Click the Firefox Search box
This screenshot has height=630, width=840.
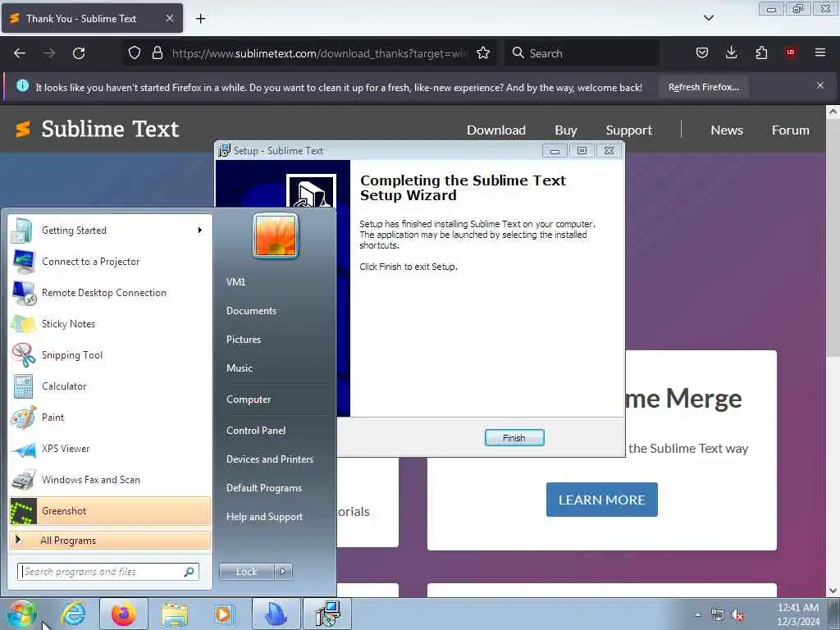point(582,53)
